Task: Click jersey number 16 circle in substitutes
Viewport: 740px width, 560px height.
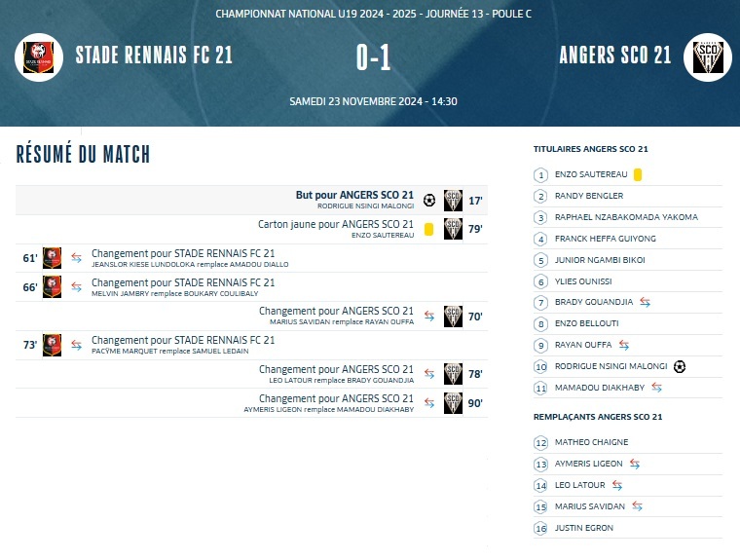Action: tap(540, 529)
